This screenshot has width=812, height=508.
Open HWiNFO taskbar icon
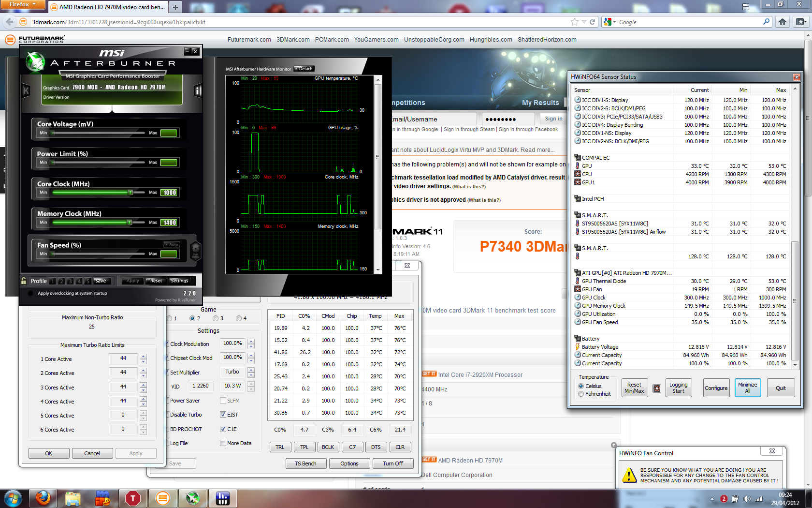223,498
